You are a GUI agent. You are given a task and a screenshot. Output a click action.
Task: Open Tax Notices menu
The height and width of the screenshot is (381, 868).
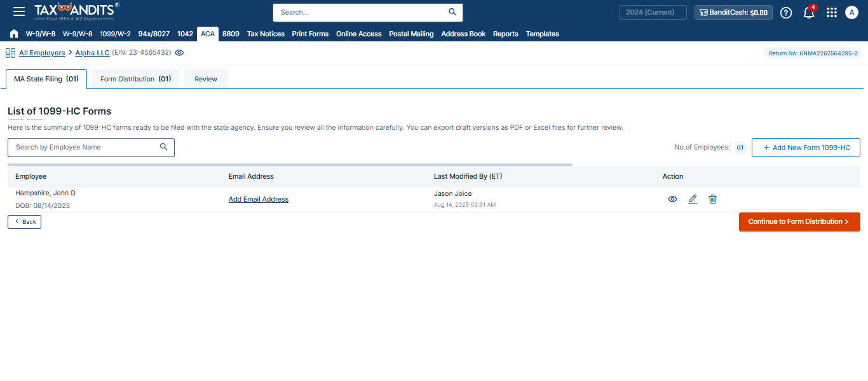pos(266,34)
